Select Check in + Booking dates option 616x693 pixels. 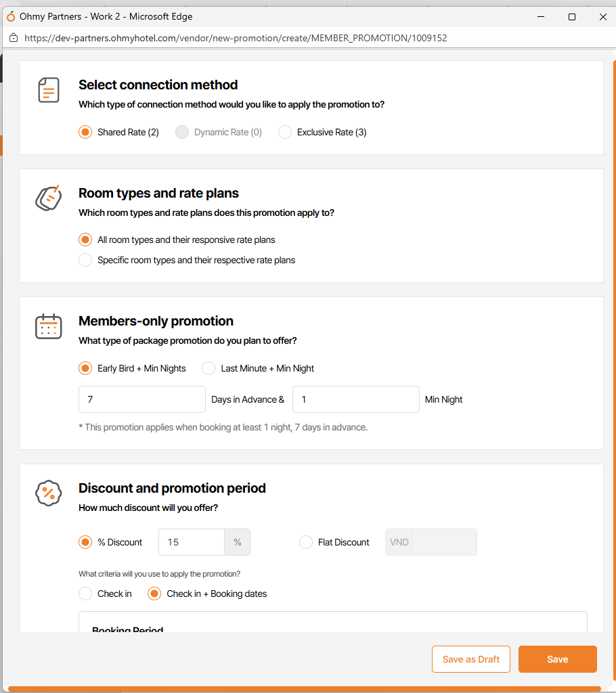154,594
